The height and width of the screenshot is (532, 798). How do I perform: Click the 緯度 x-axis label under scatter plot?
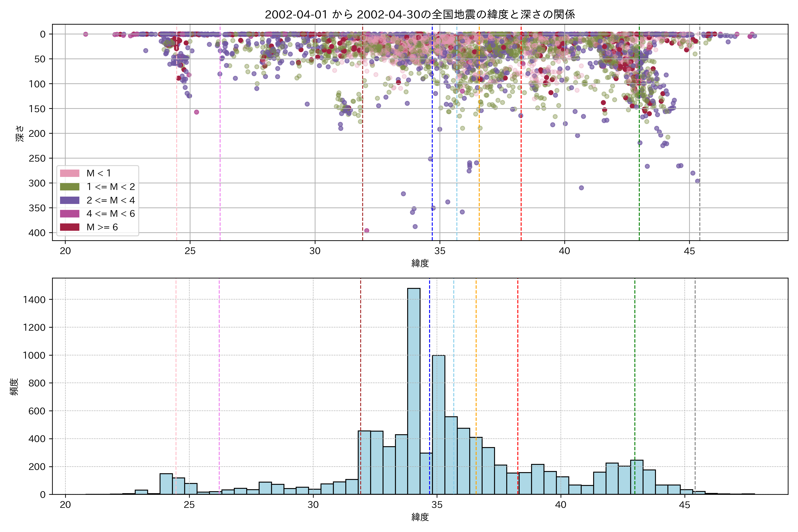[x=420, y=263]
